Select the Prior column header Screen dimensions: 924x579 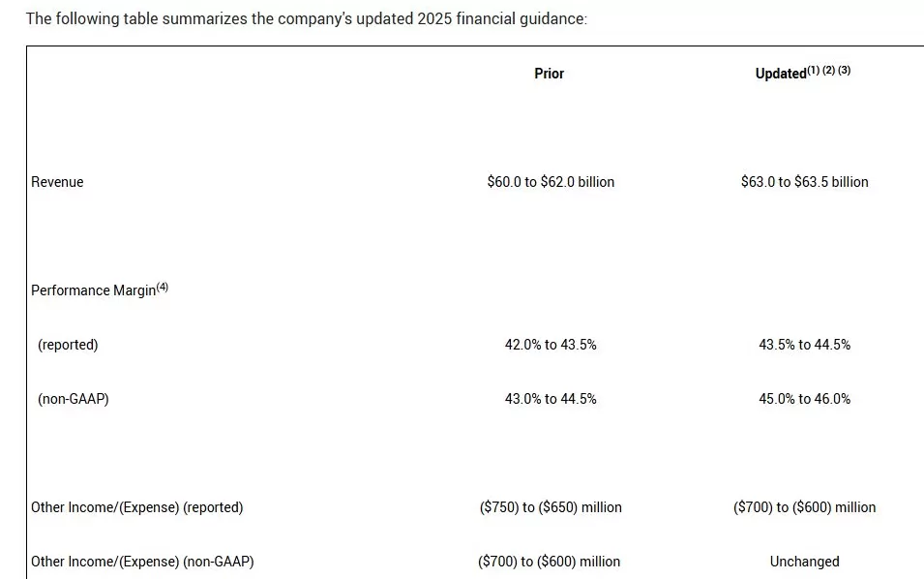pos(549,74)
